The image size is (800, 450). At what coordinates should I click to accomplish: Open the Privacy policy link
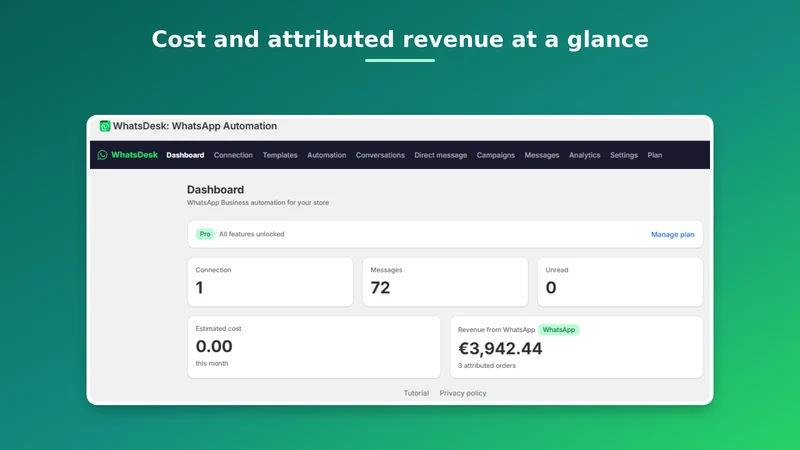[463, 393]
